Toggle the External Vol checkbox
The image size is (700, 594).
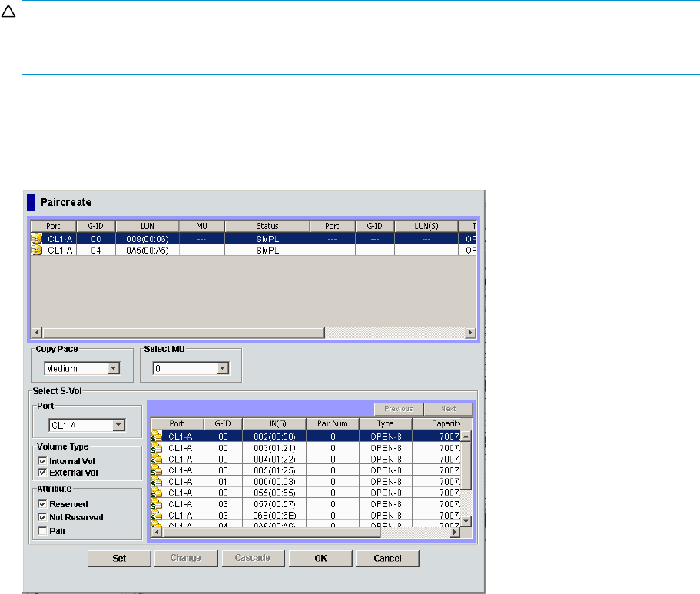click(42, 473)
